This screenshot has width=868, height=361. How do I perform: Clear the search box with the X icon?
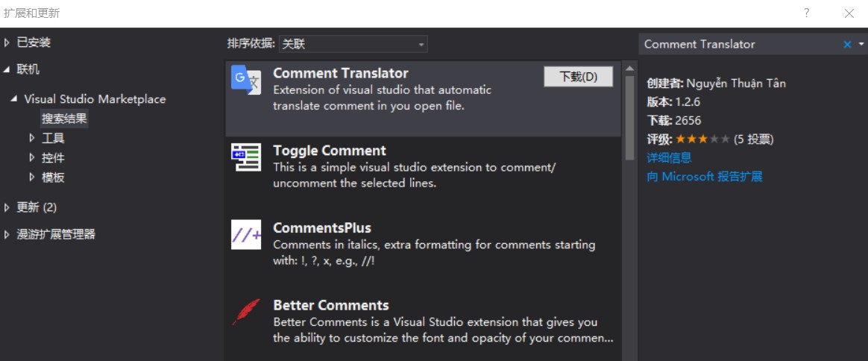[x=847, y=44]
